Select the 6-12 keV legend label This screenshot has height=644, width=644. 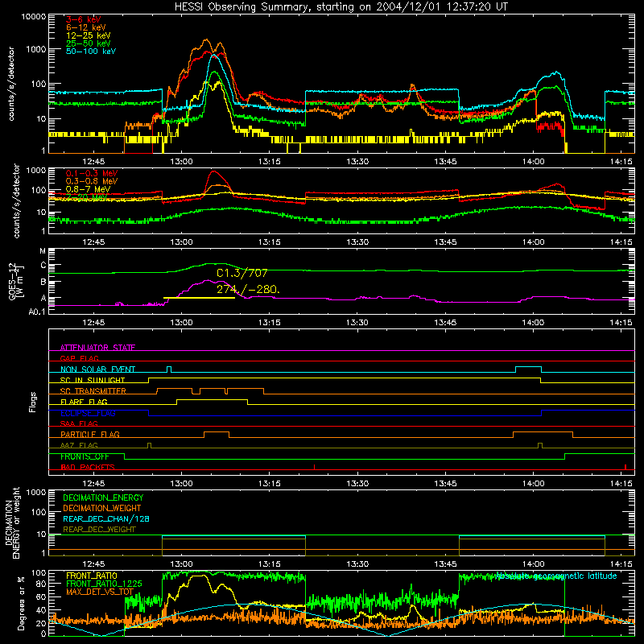86,27
